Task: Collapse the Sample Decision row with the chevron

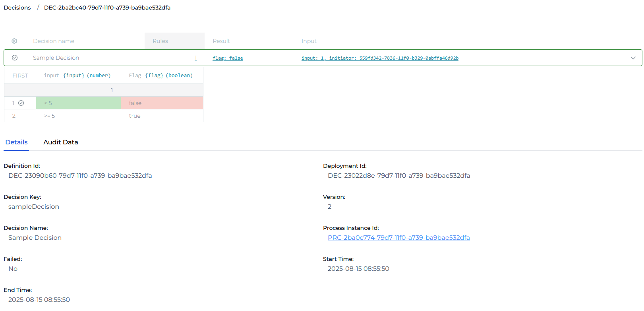Action: (x=633, y=58)
